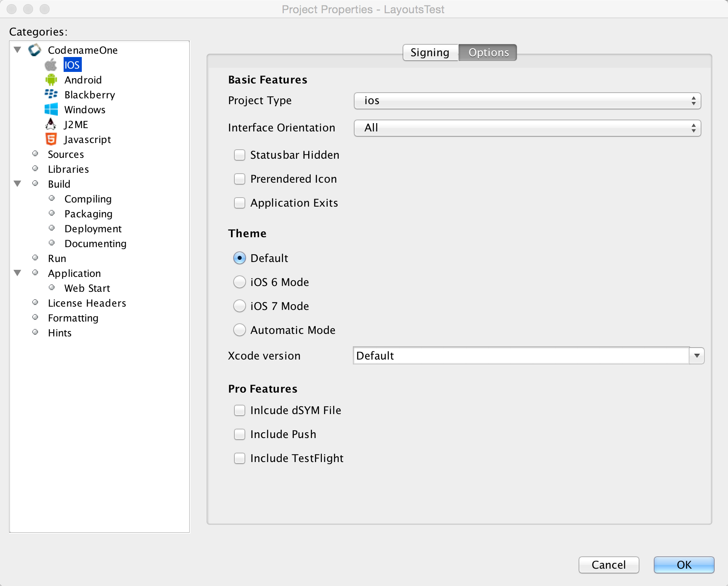Select the Deployment item

(x=93, y=229)
